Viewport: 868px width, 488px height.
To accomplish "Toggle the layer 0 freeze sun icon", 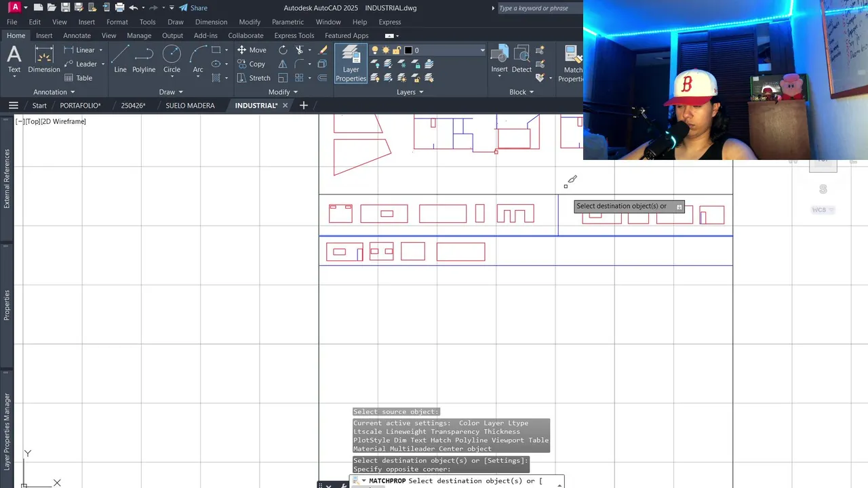I will click(386, 50).
